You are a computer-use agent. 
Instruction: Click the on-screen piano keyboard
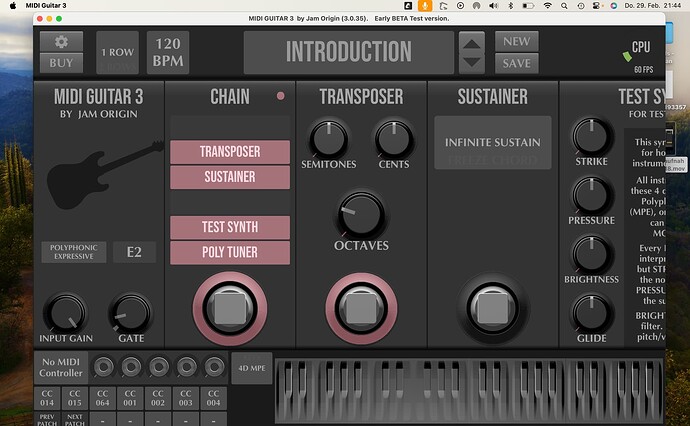point(469,391)
